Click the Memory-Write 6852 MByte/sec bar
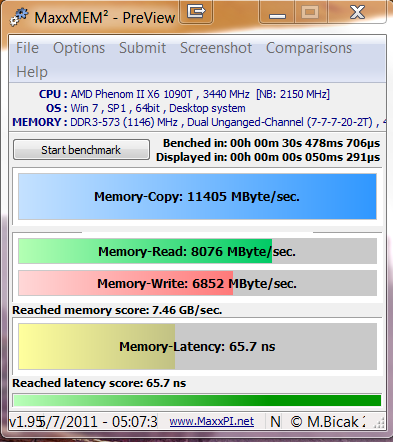 point(197,283)
